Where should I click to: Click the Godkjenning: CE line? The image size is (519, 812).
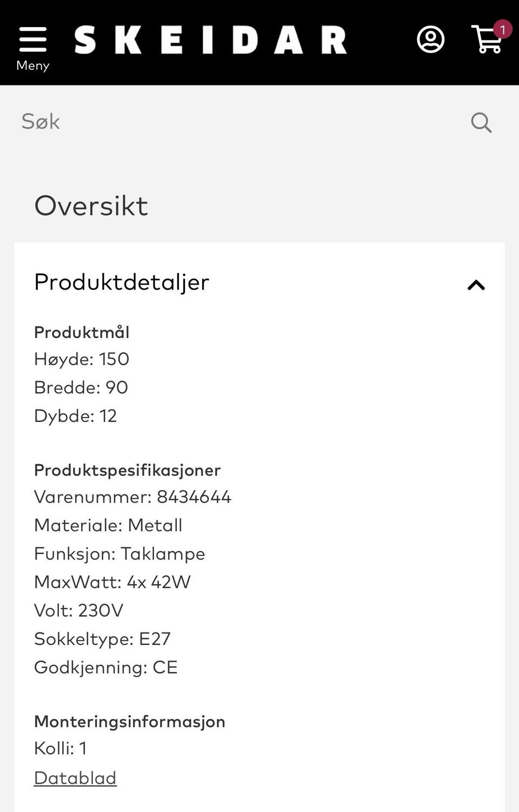tap(105, 667)
